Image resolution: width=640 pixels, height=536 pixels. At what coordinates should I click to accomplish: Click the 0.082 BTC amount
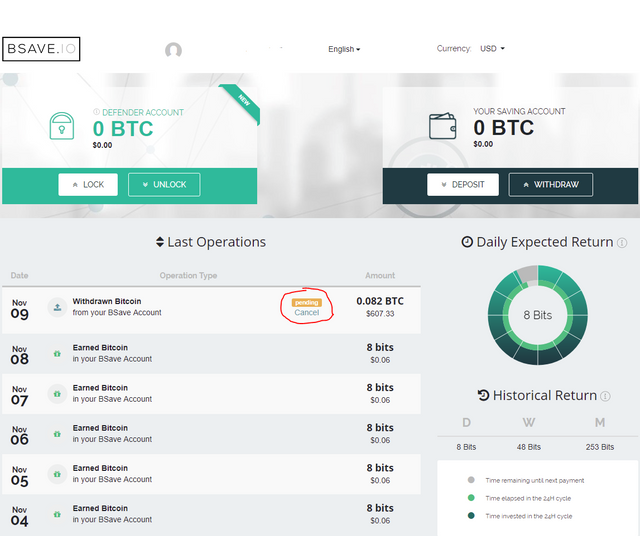click(380, 301)
